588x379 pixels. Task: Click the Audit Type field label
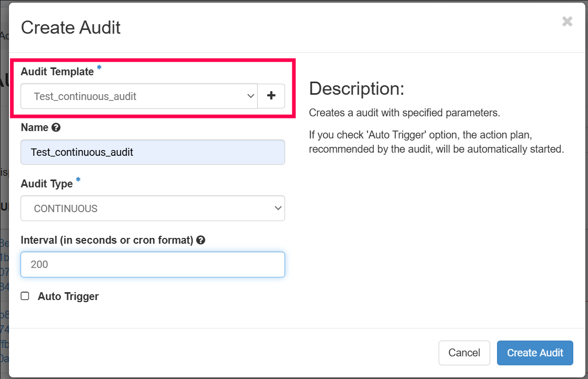pyautogui.click(x=46, y=184)
